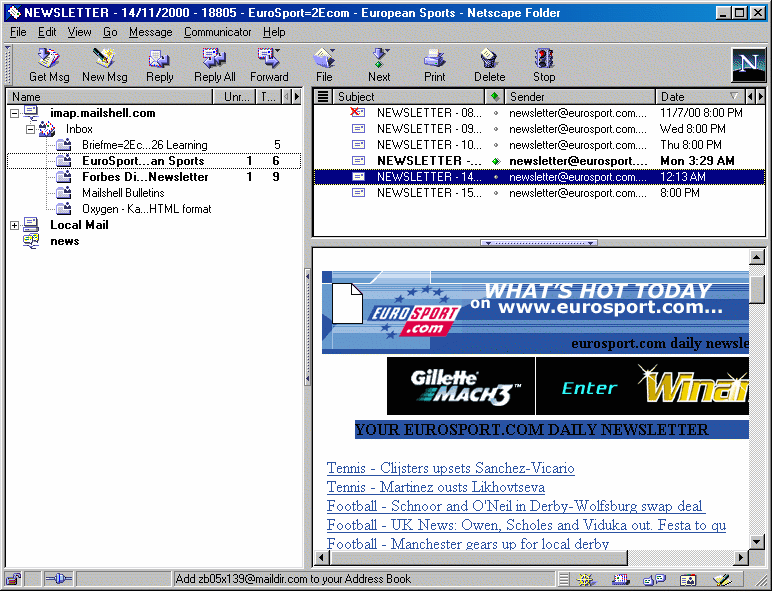
Task: Click the news server icon
Action: coord(31,241)
